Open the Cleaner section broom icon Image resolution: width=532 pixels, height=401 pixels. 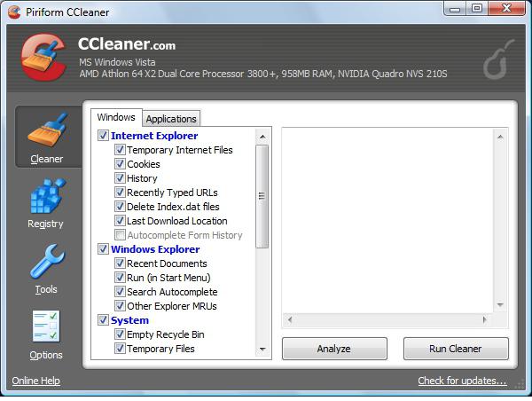(48, 130)
